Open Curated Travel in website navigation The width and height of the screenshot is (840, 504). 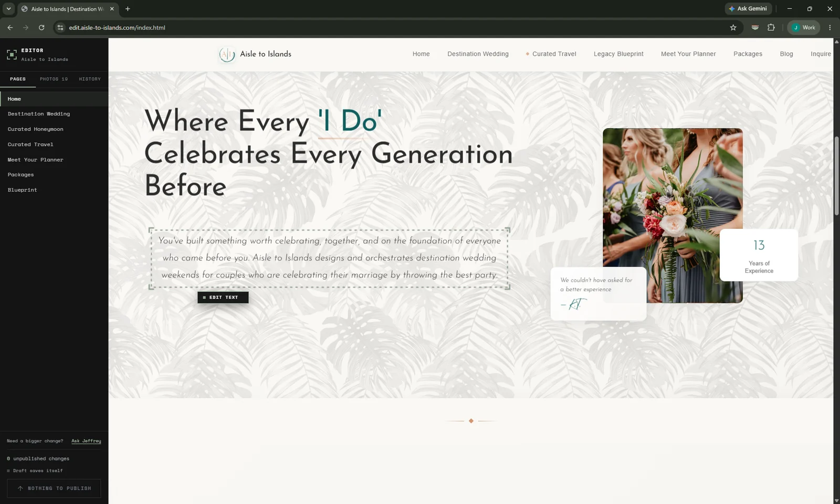(x=554, y=54)
